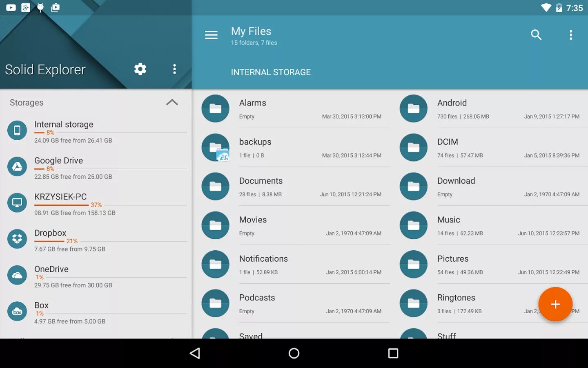Click the Dropbox '7.67 GB free from 9.75 GB' text
This screenshot has height=368, width=588.
[x=70, y=249]
